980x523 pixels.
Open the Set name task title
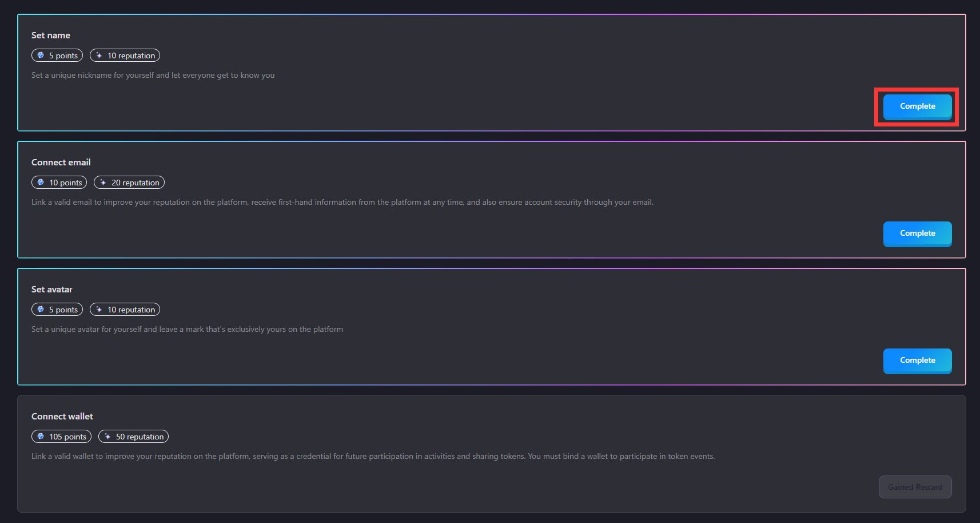pyautogui.click(x=51, y=35)
